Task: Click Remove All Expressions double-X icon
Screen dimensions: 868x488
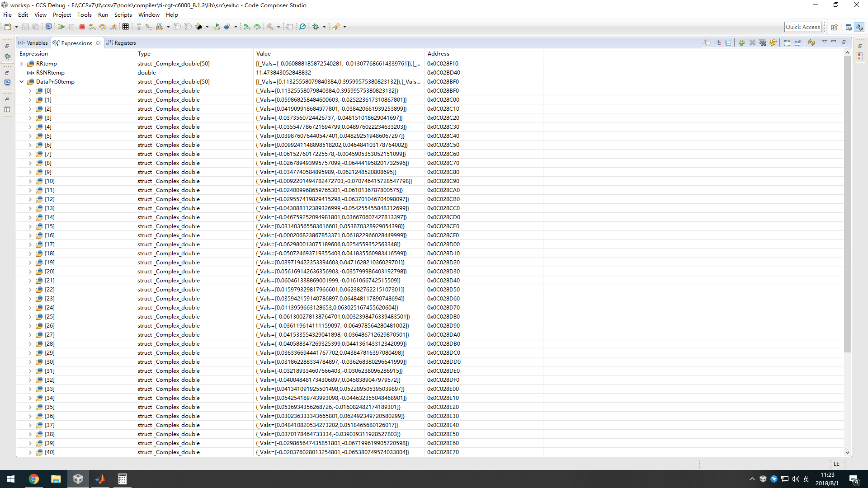Action: click(763, 42)
